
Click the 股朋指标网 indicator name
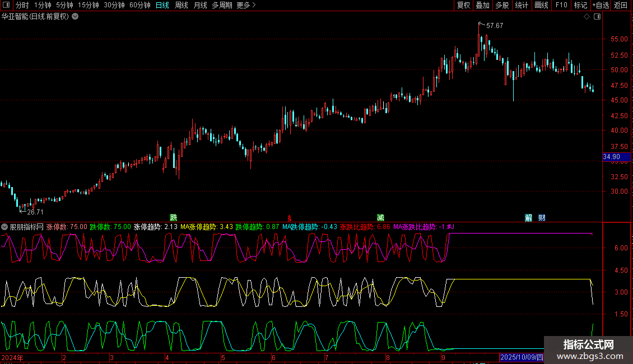point(27,227)
